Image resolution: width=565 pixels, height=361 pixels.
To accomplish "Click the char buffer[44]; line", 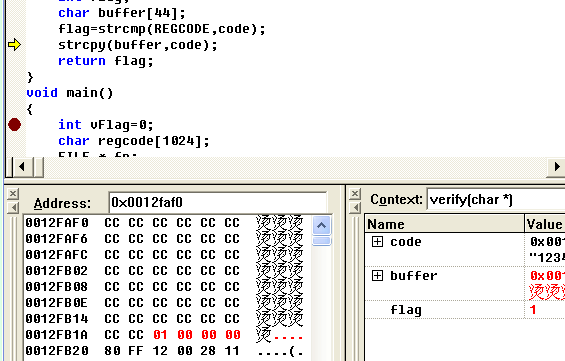I will pos(122,13).
